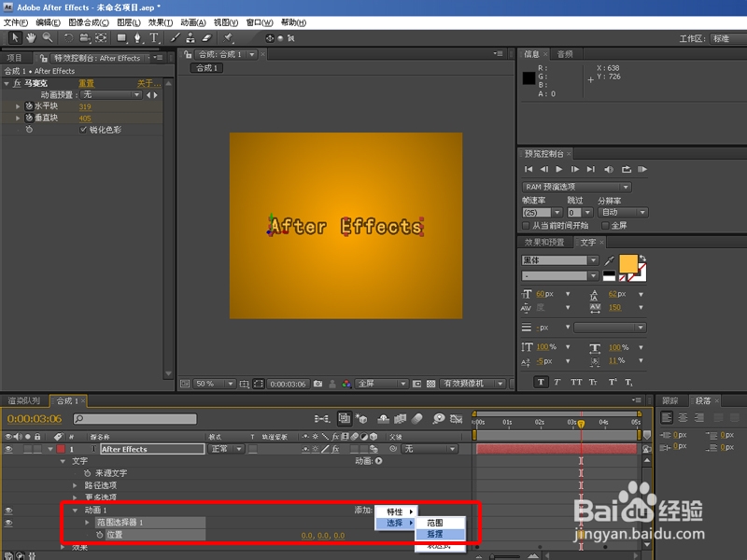Image resolution: width=747 pixels, height=560 pixels.
Task: Open the 文件 menu
Action: 15,22
